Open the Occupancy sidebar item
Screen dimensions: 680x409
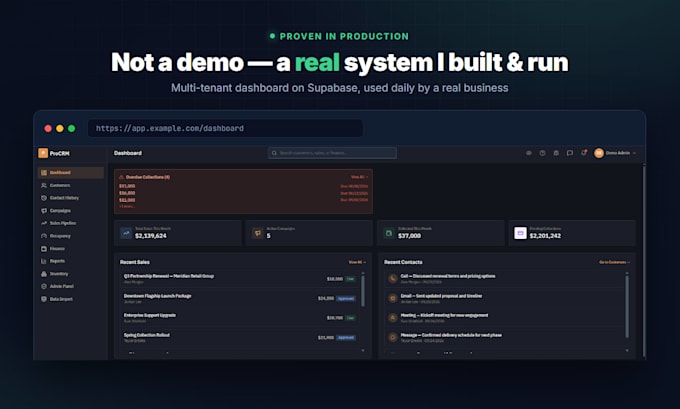click(x=71, y=236)
